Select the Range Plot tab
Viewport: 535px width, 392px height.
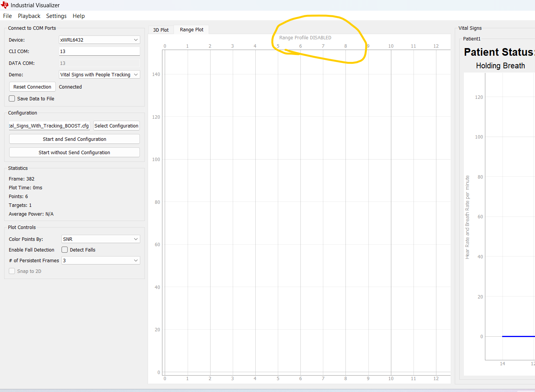191,29
